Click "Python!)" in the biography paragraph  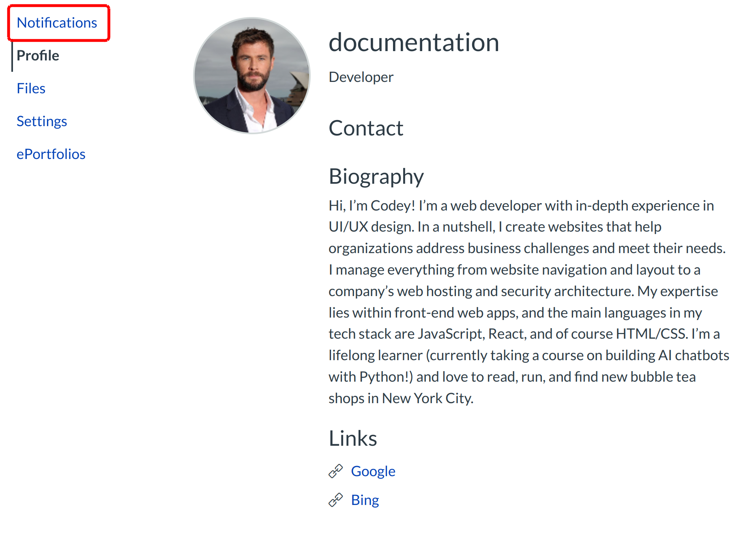pyautogui.click(x=386, y=377)
